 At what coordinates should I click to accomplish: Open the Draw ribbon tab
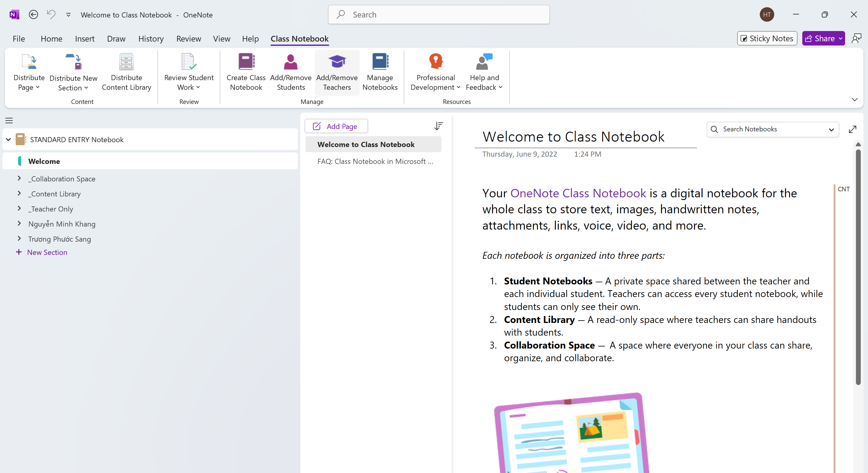click(x=116, y=39)
